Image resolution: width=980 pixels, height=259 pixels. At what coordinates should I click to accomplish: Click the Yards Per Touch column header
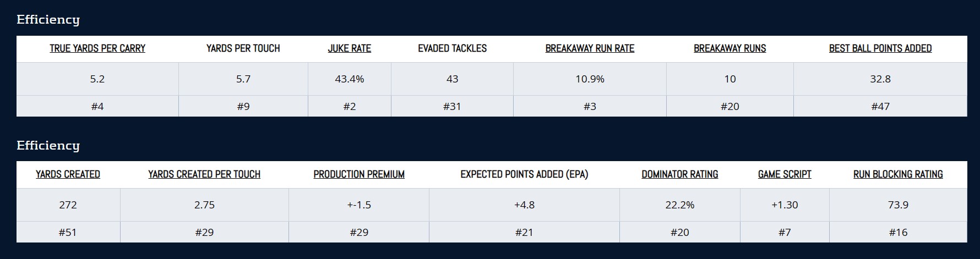(x=243, y=48)
